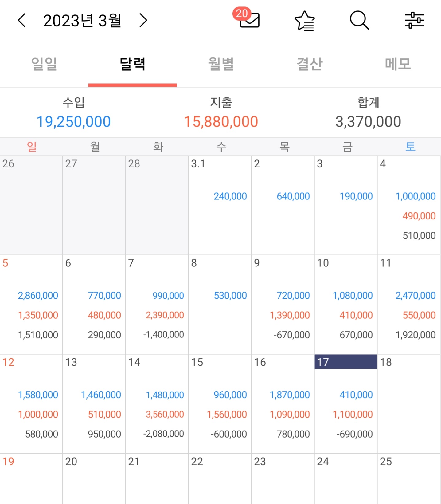Select the 달력 tab
Screen dimensions: 441x504
pos(132,64)
